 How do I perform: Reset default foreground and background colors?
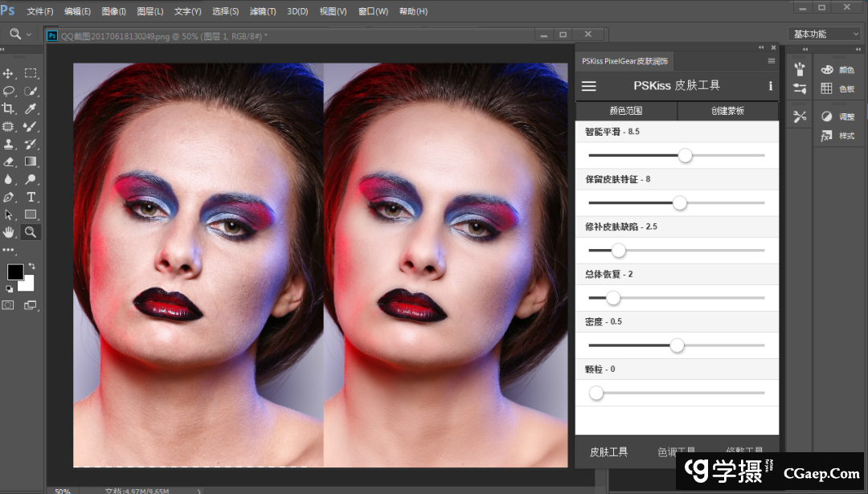tap(9, 288)
